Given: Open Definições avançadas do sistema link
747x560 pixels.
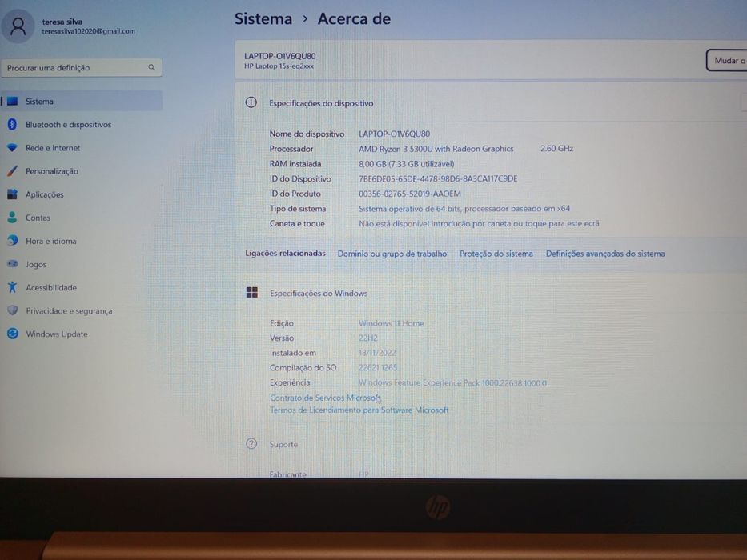Looking at the screenshot, I should click(605, 254).
